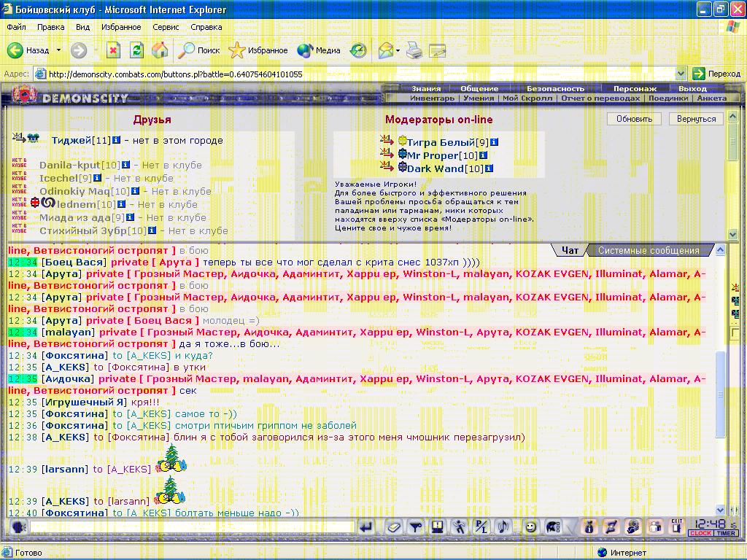Open the Безопасность game menu
The height and width of the screenshot is (560, 747).
coord(555,88)
